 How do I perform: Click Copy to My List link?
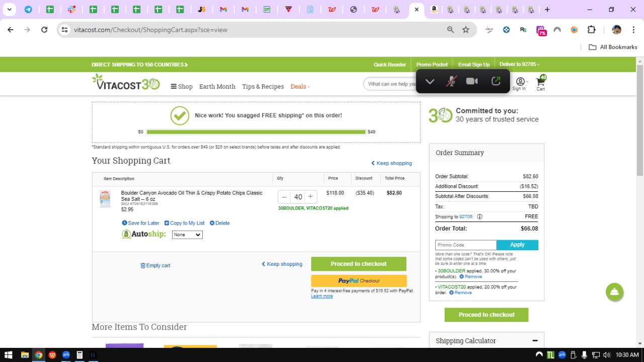coord(185,223)
